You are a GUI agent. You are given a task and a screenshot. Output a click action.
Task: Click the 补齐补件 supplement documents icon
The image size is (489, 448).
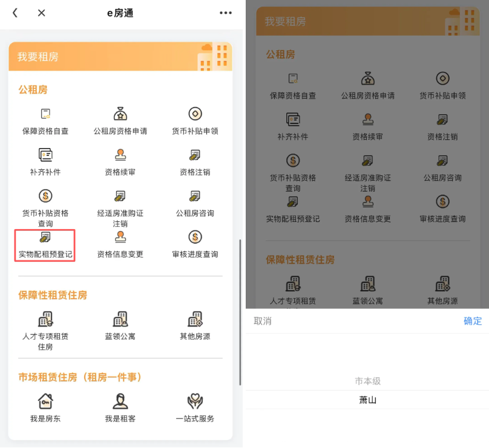45,161
